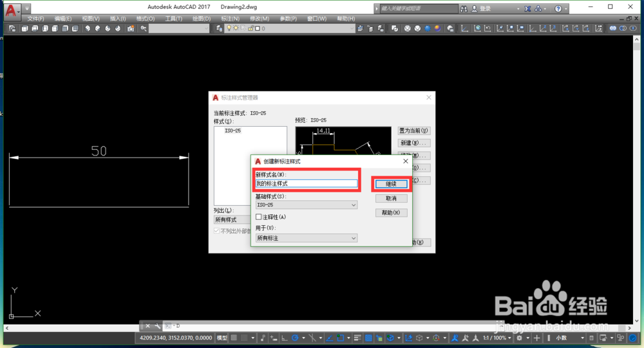Close the 创建新标注样式 dialog
644x348 pixels.
click(x=405, y=161)
